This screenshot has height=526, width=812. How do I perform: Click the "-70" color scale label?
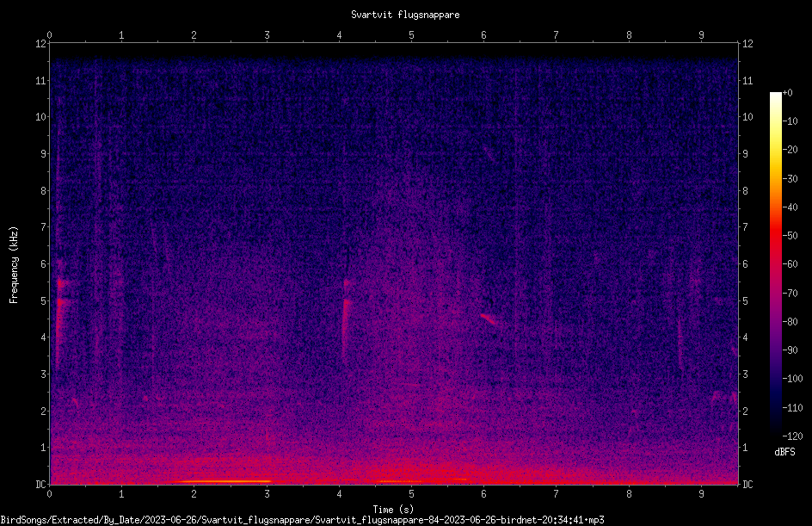[790, 294]
